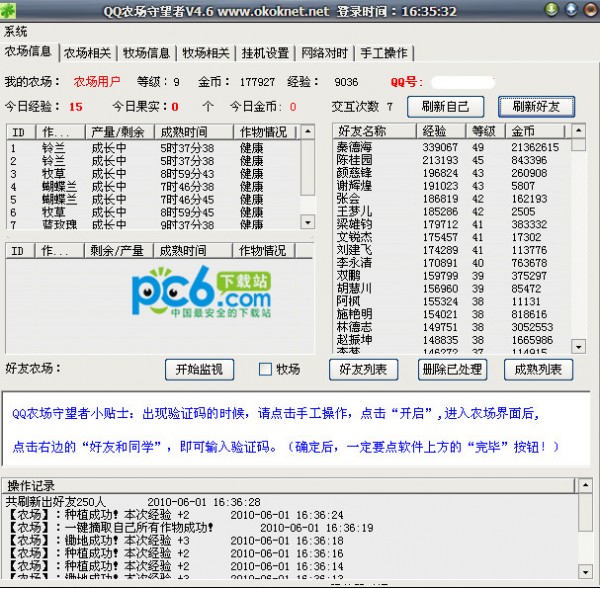Sort friends by 经验 column header
Screen dimensions: 600x589
(x=441, y=131)
